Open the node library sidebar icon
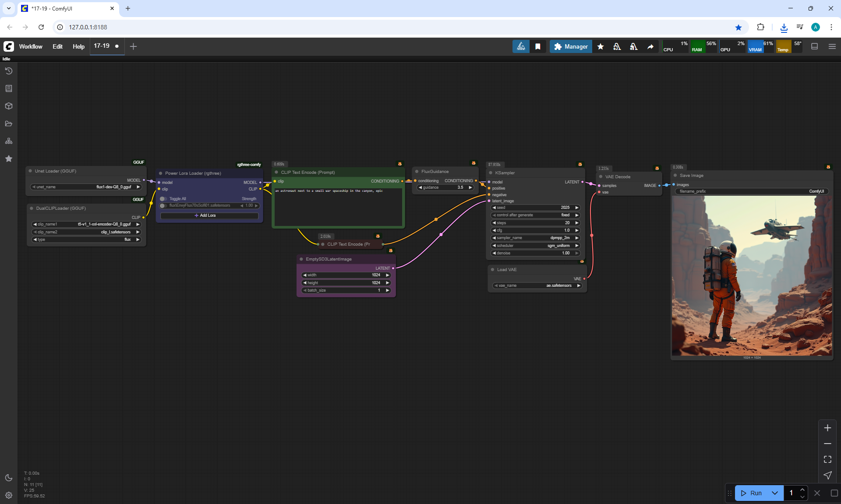The width and height of the screenshot is (841, 504). click(x=9, y=88)
